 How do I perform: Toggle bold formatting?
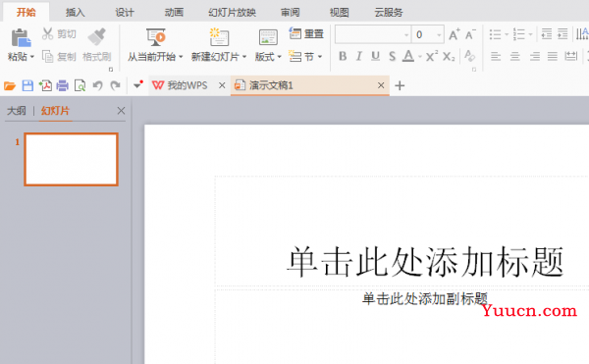click(343, 56)
